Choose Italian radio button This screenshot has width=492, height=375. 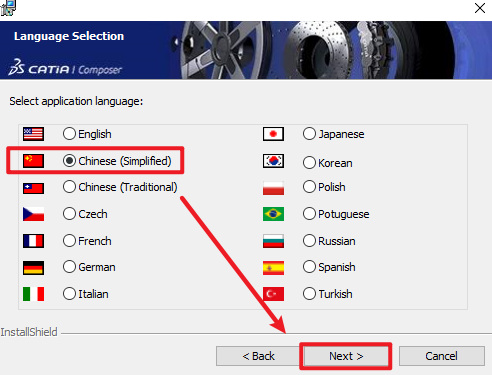tap(86, 294)
